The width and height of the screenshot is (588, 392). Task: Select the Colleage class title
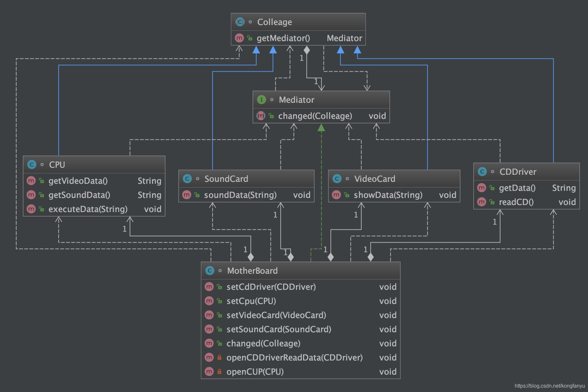tap(274, 22)
